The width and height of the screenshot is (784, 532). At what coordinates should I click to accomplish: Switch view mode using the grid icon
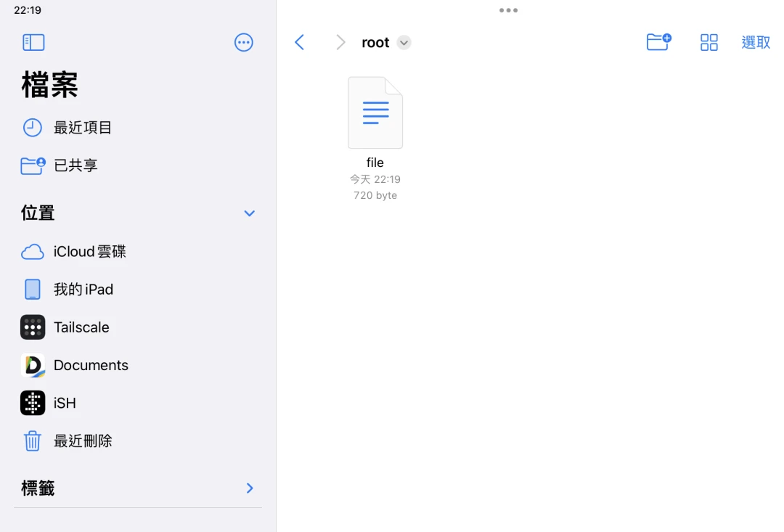click(x=709, y=43)
